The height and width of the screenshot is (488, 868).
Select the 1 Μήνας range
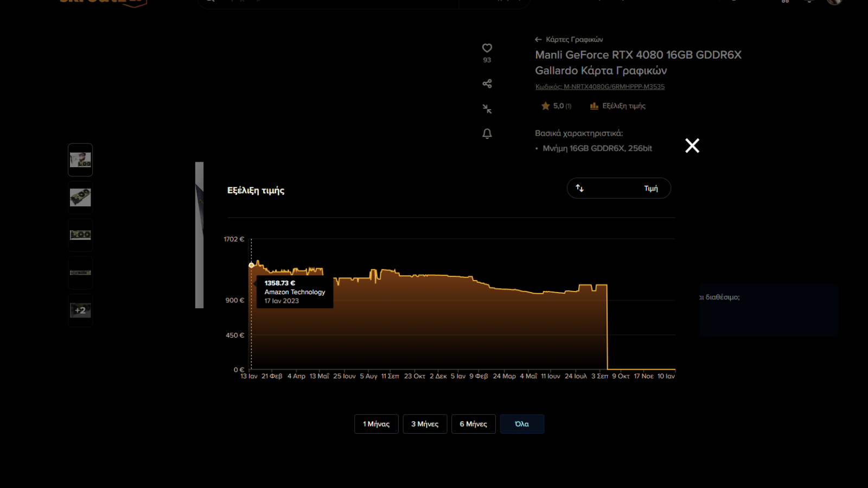pos(376,424)
